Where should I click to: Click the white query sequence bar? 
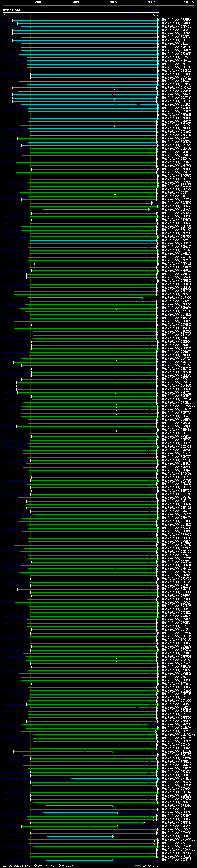81,12
